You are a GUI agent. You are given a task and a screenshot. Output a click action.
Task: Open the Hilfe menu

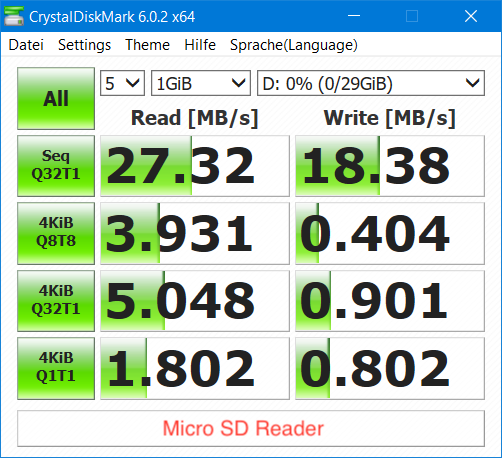click(x=200, y=45)
